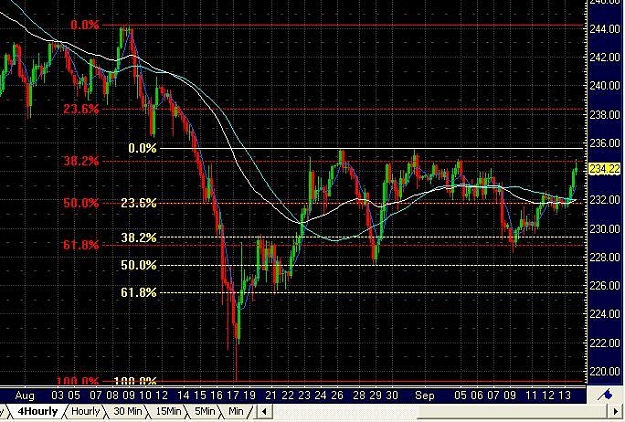Click the white 61.8% Fibonacci label
This screenshot has width=625, height=422.
pyautogui.click(x=139, y=293)
